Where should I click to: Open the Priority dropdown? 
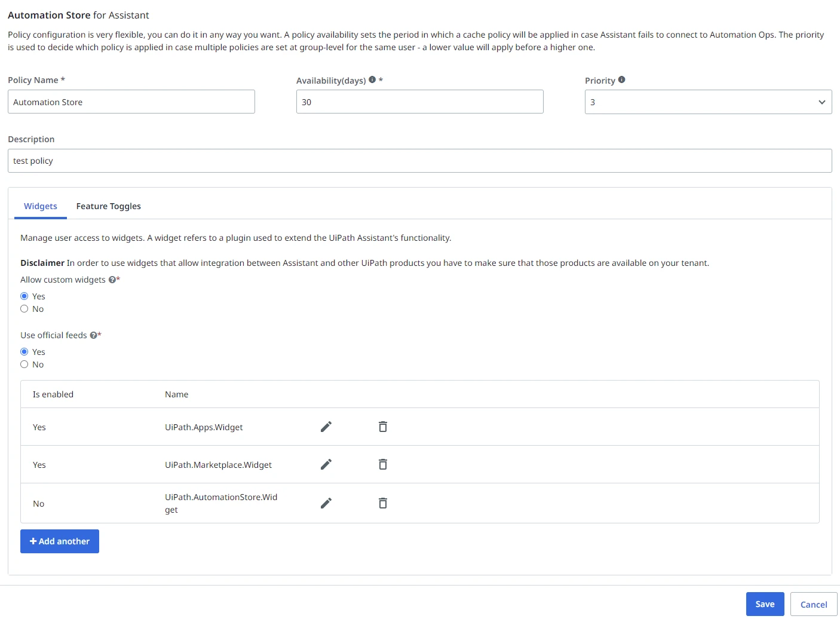pos(708,102)
